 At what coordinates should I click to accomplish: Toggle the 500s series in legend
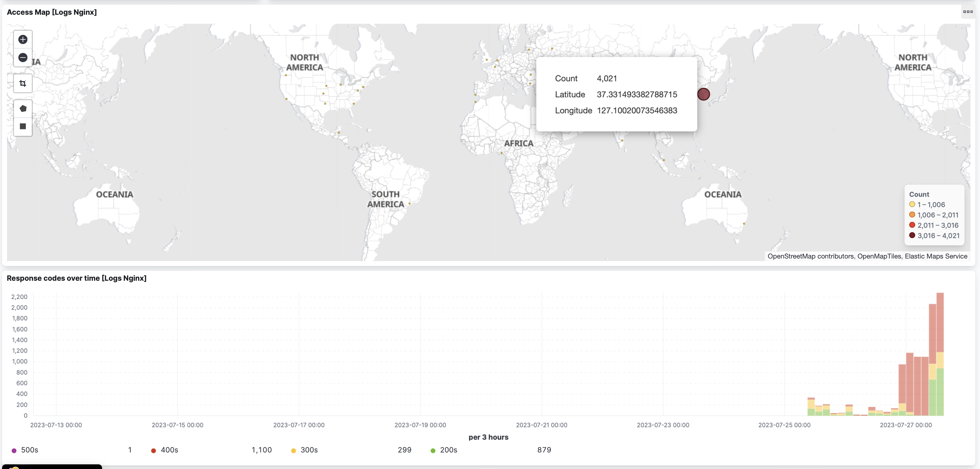(x=29, y=450)
